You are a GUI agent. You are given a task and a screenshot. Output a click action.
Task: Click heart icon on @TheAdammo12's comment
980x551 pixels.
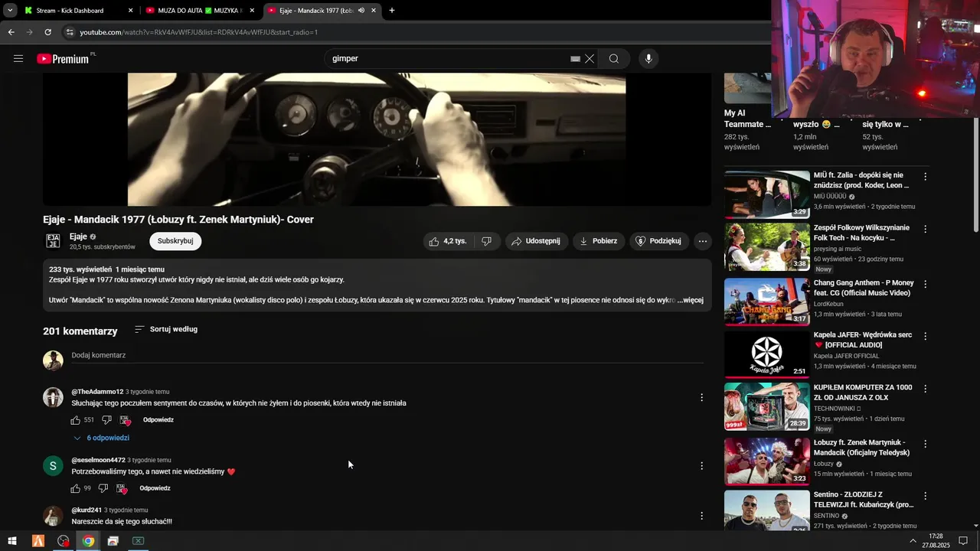coord(125,420)
